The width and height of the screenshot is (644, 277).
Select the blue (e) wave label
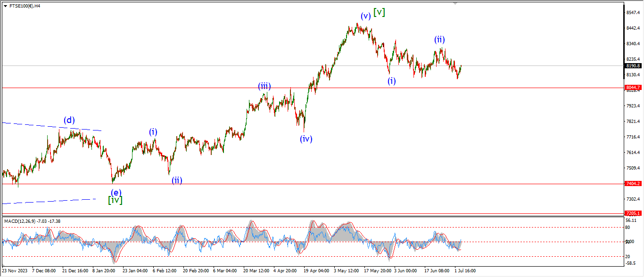(116, 192)
